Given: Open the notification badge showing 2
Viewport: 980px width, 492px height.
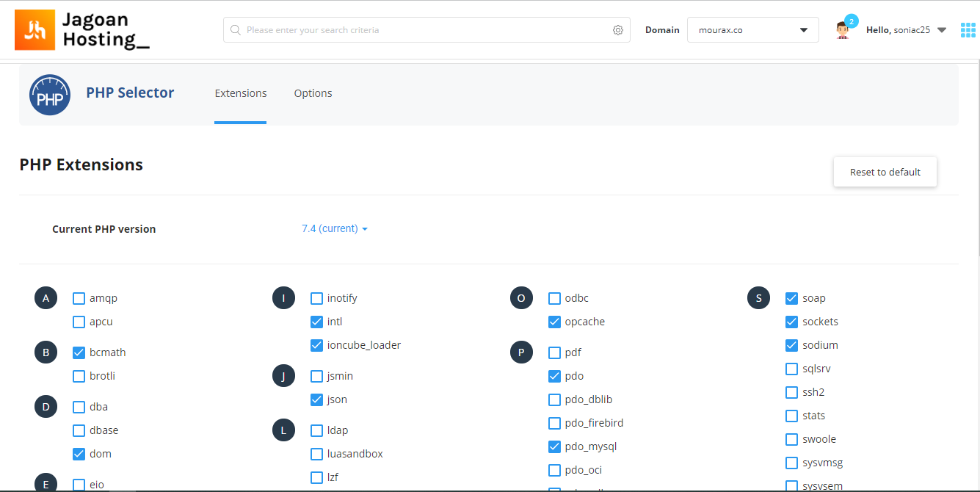Looking at the screenshot, I should (852, 21).
